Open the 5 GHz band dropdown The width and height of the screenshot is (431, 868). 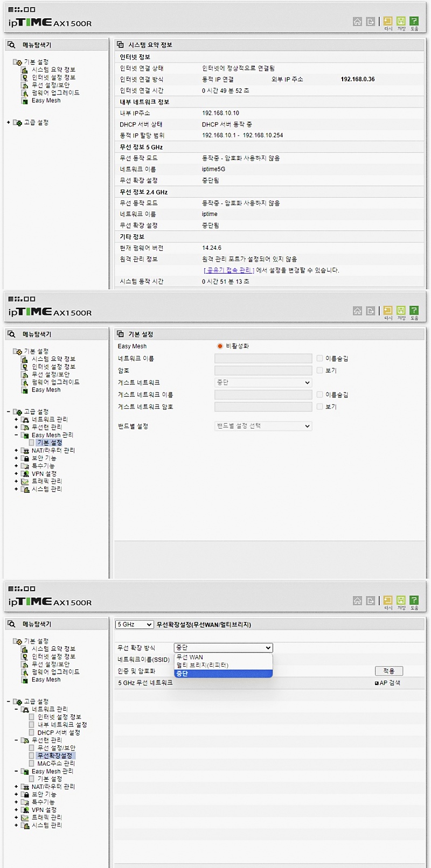pos(135,625)
